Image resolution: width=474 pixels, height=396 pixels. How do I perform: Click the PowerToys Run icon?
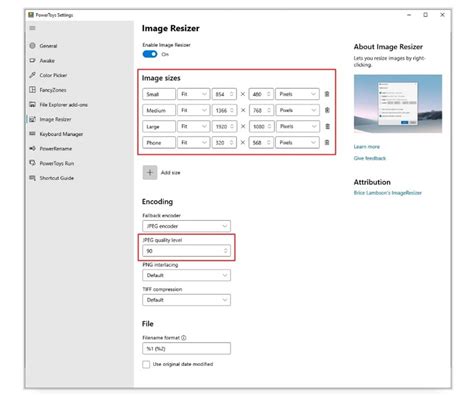[x=32, y=163]
